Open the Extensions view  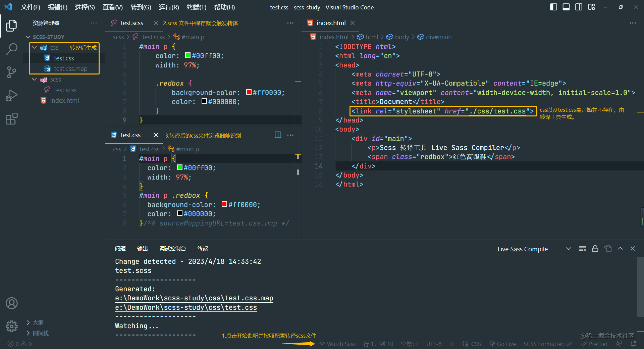[12, 119]
